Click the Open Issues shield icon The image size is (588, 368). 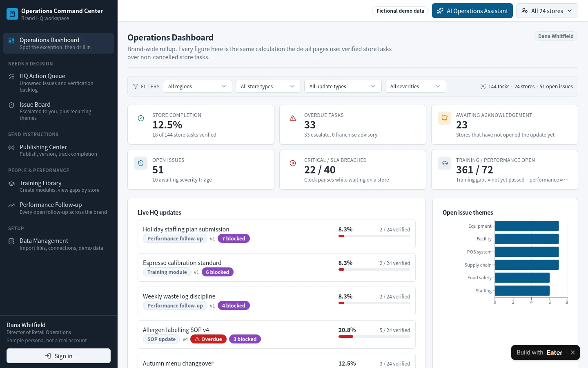coord(141,163)
